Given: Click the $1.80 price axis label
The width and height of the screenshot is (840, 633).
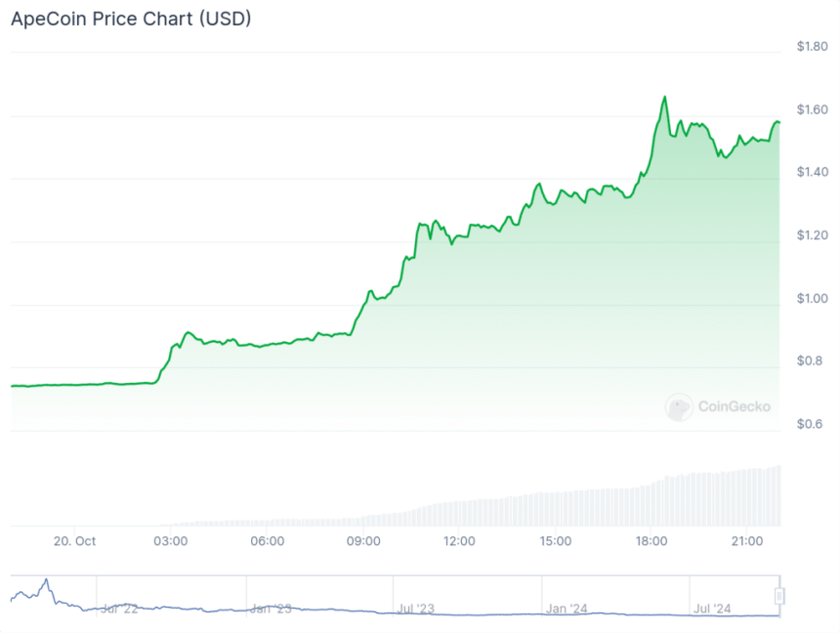Looking at the screenshot, I should point(812,46).
